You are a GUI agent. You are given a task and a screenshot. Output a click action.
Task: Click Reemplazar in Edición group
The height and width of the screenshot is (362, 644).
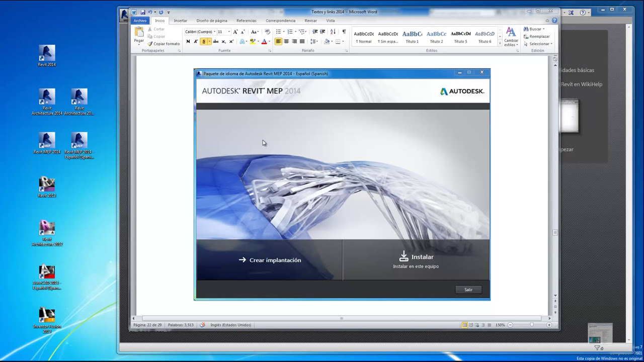pyautogui.click(x=536, y=37)
